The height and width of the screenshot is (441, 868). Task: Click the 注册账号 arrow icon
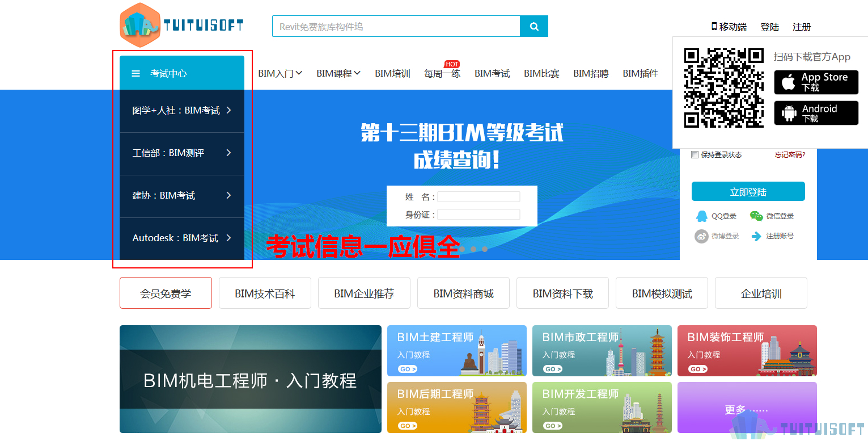click(756, 236)
